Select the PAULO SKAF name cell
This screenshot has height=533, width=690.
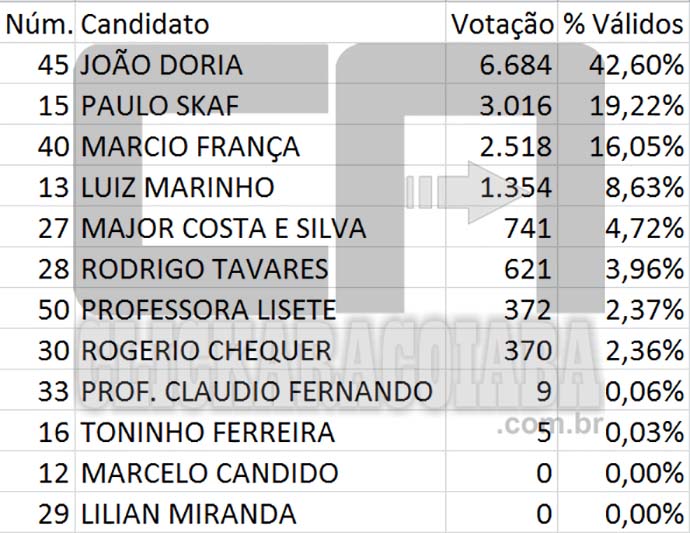click(x=160, y=106)
